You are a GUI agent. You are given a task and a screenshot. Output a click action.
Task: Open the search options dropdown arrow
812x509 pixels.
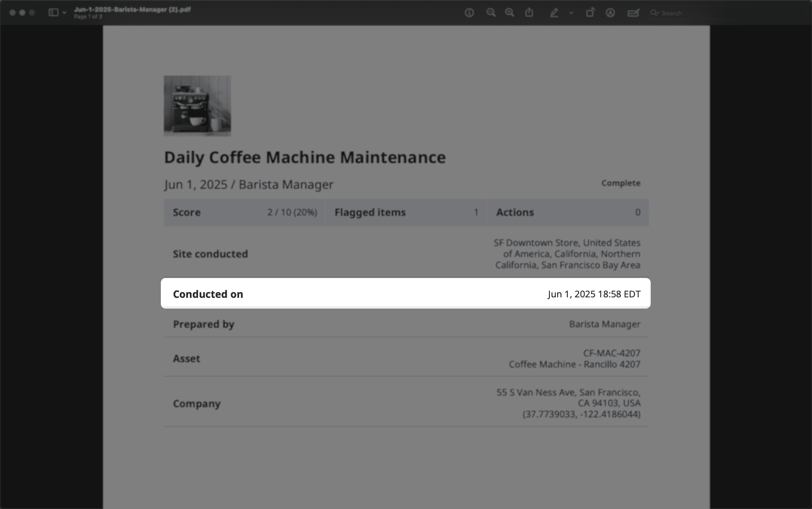point(660,13)
